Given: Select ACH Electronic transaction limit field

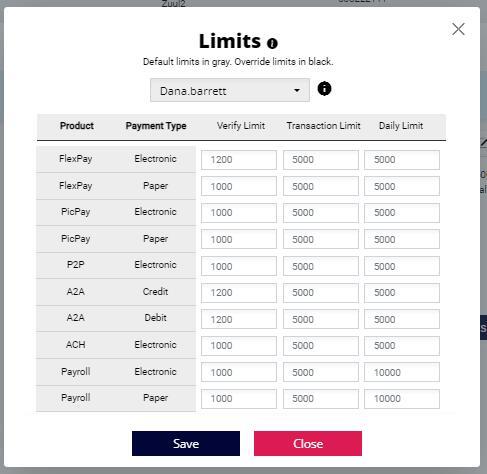Looking at the screenshot, I should point(321,346).
